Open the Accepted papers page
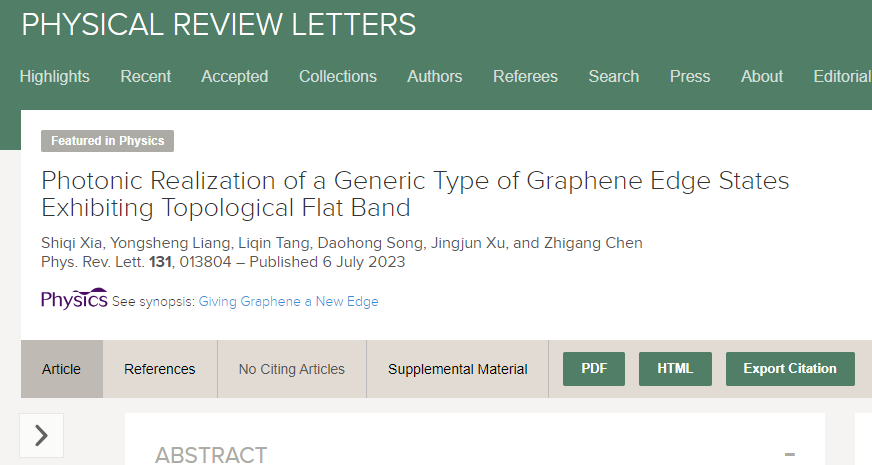The image size is (872, 465). tap(235, 76)
